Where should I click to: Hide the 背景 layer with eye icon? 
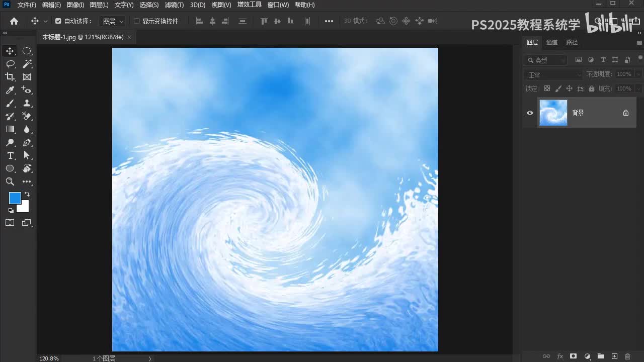point(530,113)
